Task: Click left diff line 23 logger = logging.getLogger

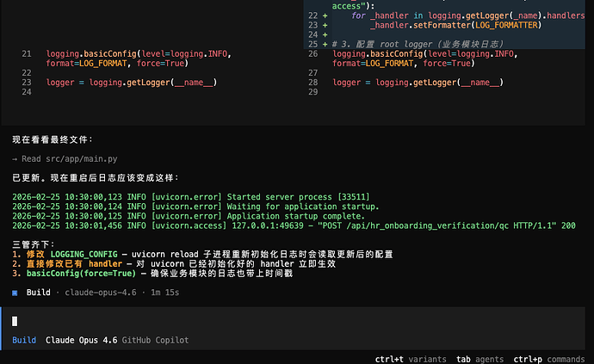Action: [132, 83]
